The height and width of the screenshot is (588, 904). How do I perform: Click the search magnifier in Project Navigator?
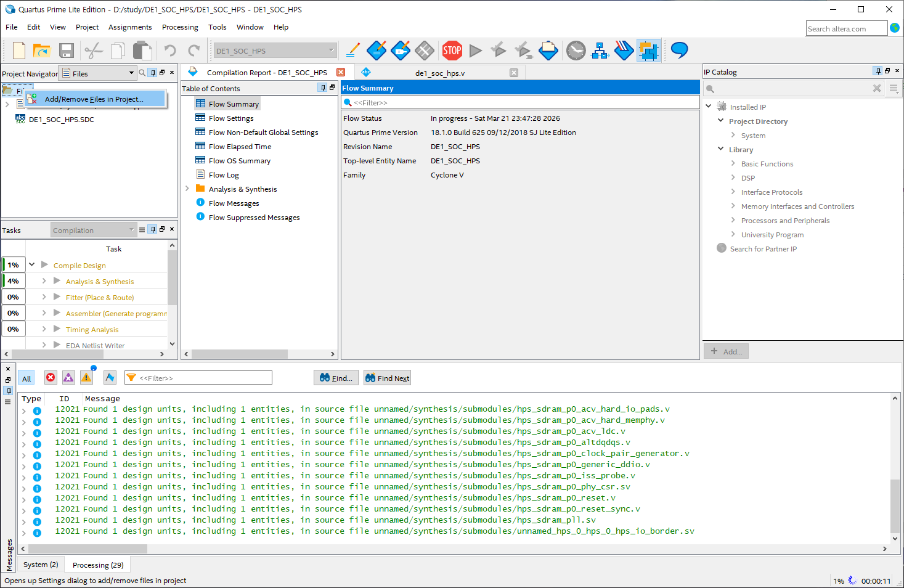click(x=142, y=73)
